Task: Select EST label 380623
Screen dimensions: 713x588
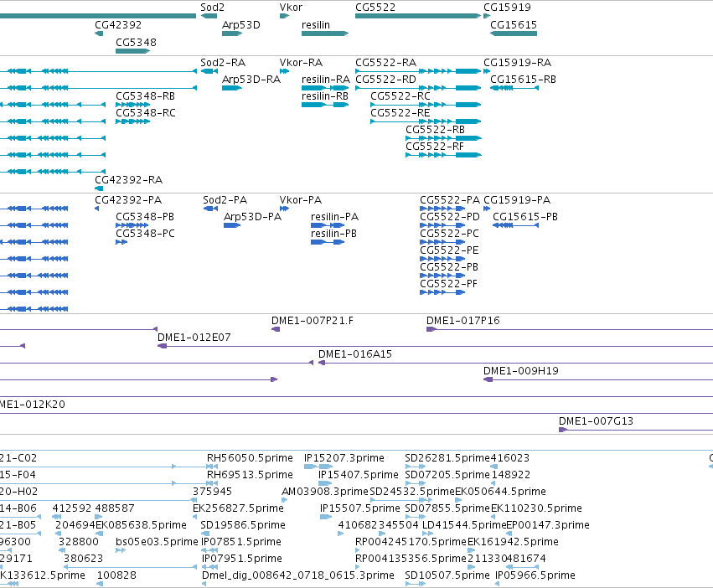Action: (84, 559)
